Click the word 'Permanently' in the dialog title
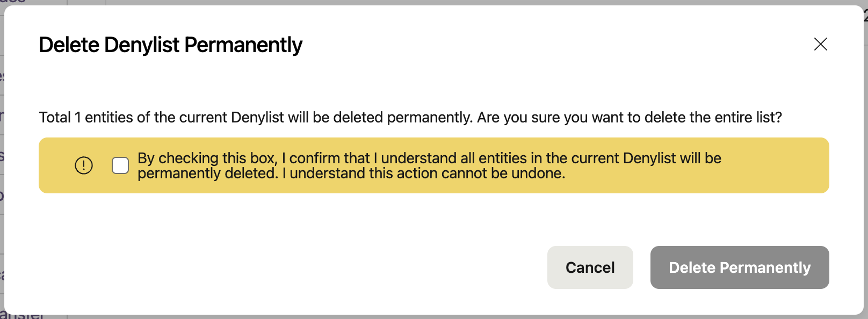Image resolution: width=868 pixels, height=319 pixels. coord(243,45)
